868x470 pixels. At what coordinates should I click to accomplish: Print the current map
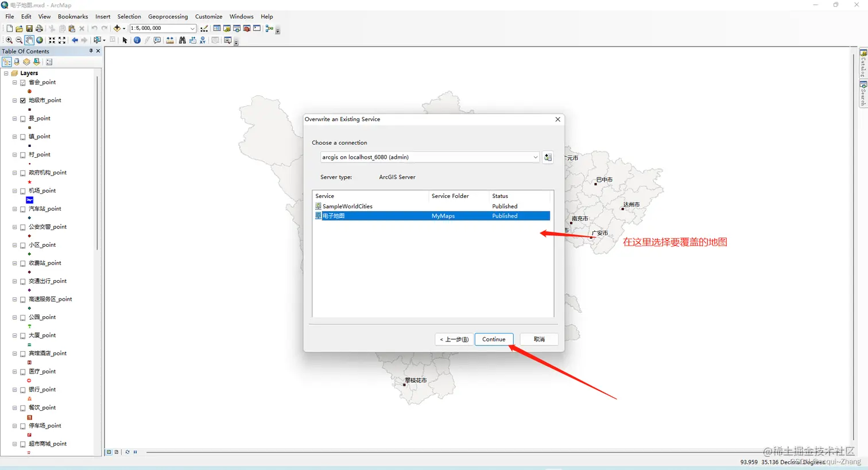click(x=39, y=28)
